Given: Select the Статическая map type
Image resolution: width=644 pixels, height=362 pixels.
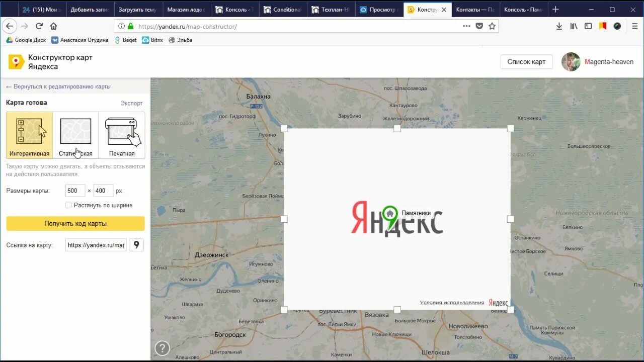Looking at the screenshot, I should pos(75,135).
